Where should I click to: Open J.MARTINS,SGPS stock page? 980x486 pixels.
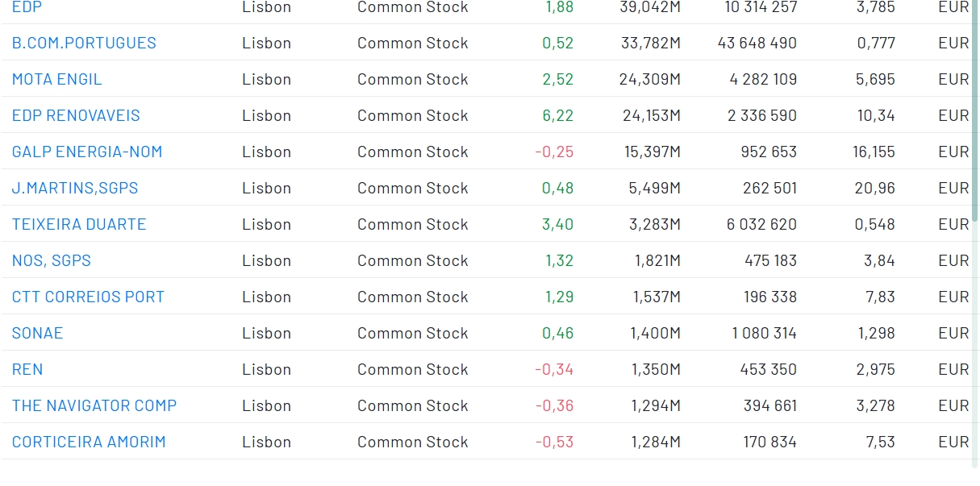point(75,188)
